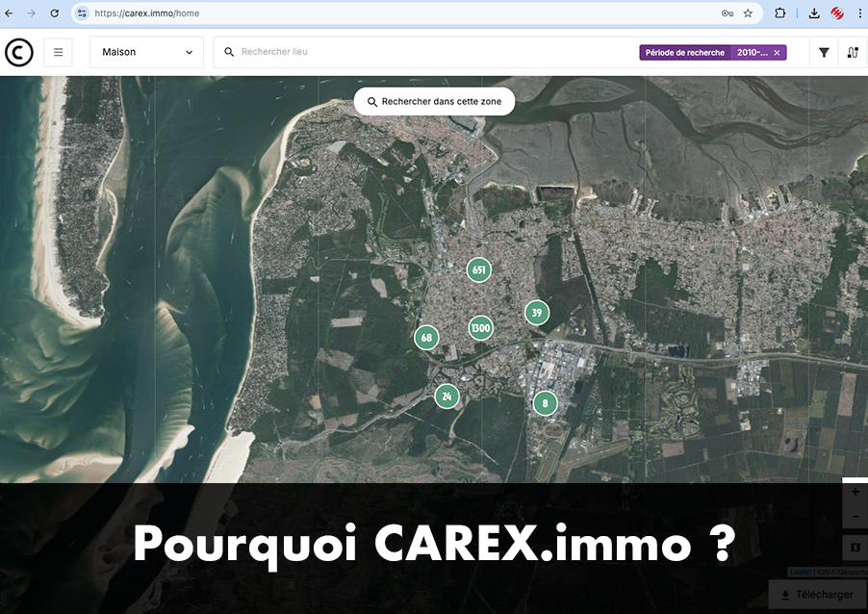Open the 24 cluster marker
The image size is (868, 614).
[x=447, y=397]
